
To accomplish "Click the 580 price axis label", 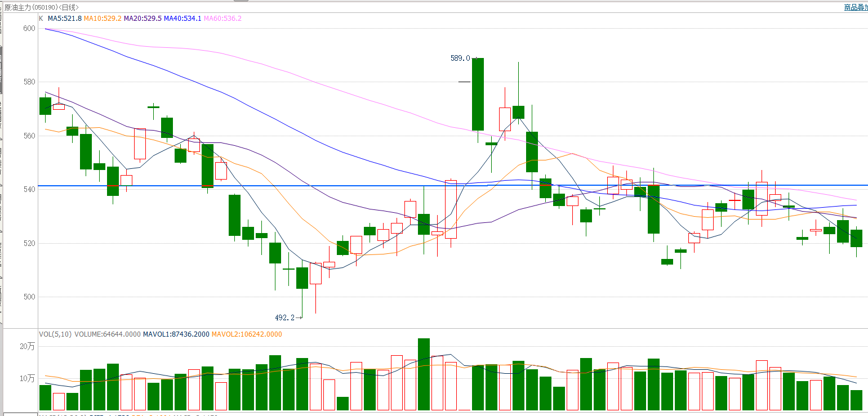I will 29,82.
